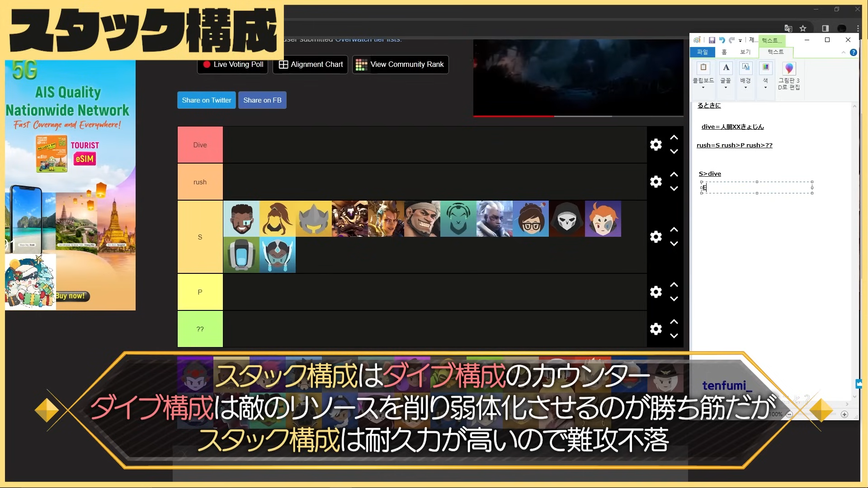Click Baptiste hero portrait in S tier

tap(241, 219)
